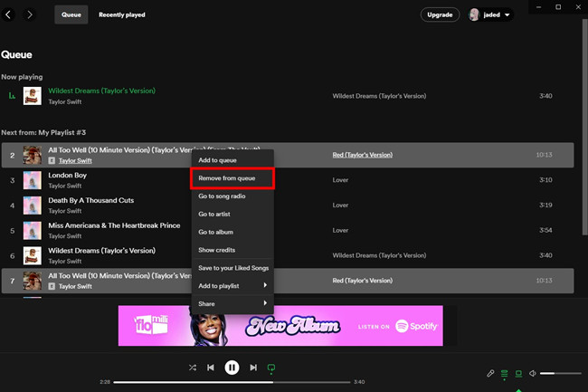Select Go to album
The image size is (588, 392).
tap(232, 232)
